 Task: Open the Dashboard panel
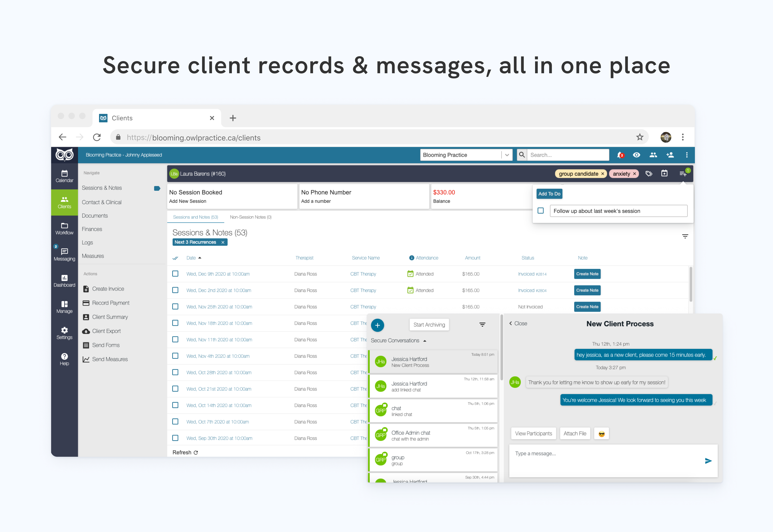64,280
